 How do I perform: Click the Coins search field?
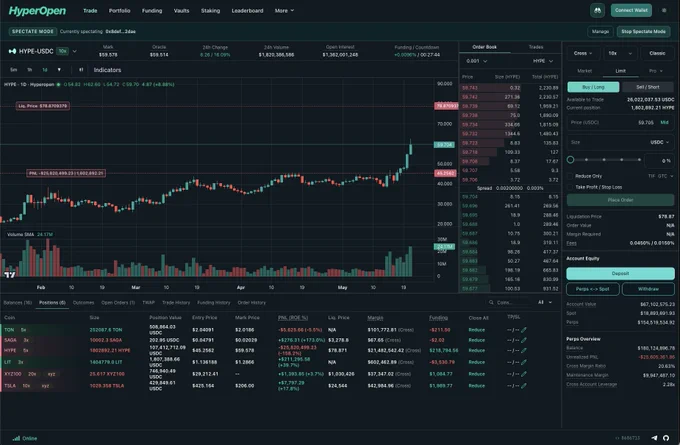tap(509, 302)
